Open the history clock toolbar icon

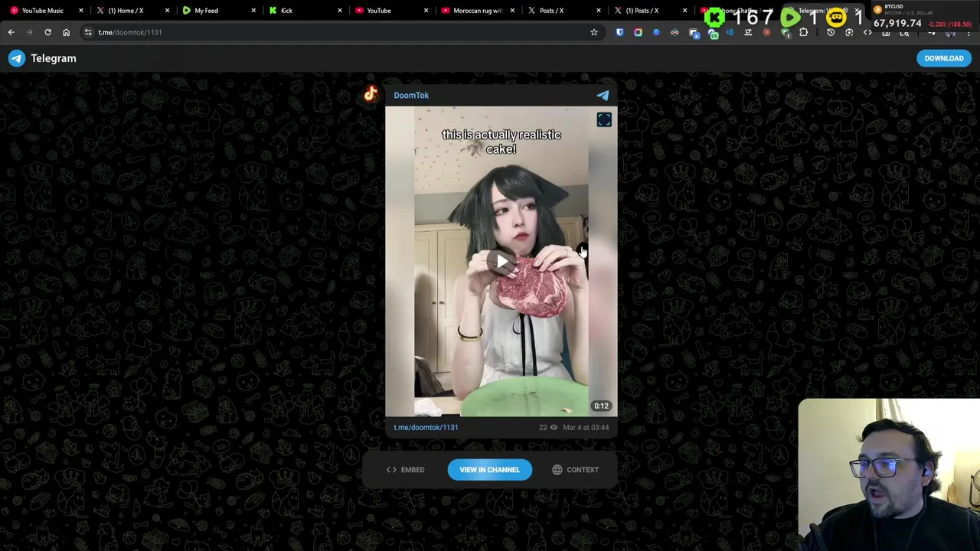tap(831, 32)
